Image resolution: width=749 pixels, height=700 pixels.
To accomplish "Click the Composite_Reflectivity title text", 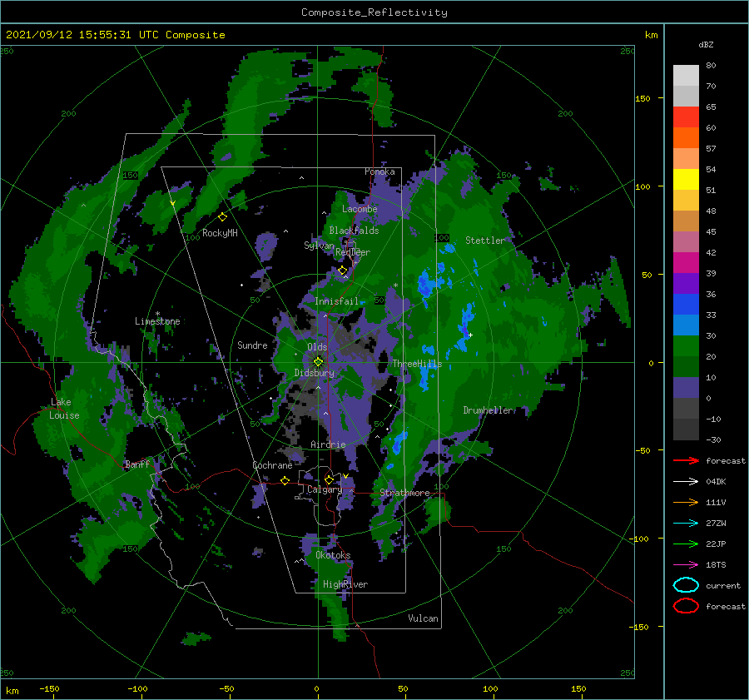I will (374, 12).
